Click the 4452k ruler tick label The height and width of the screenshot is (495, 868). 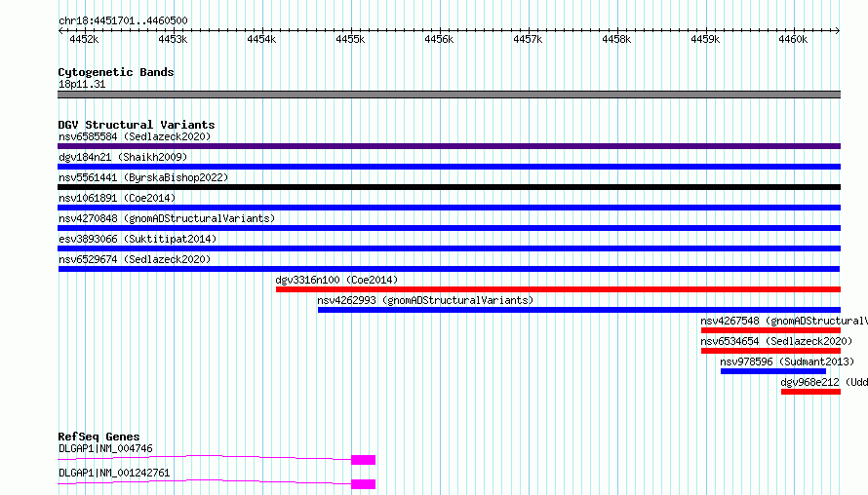[x=84, y=39]
